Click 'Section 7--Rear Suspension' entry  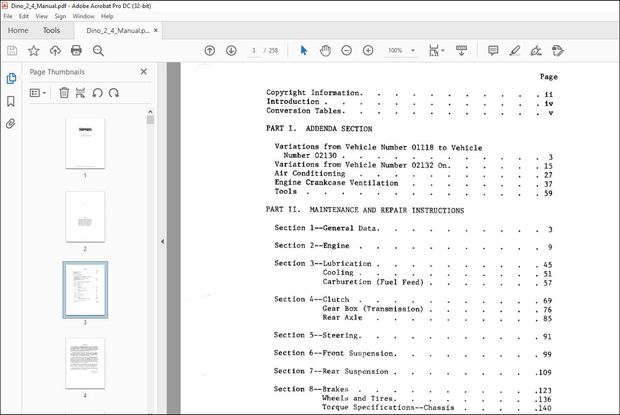tap(412, 372)
